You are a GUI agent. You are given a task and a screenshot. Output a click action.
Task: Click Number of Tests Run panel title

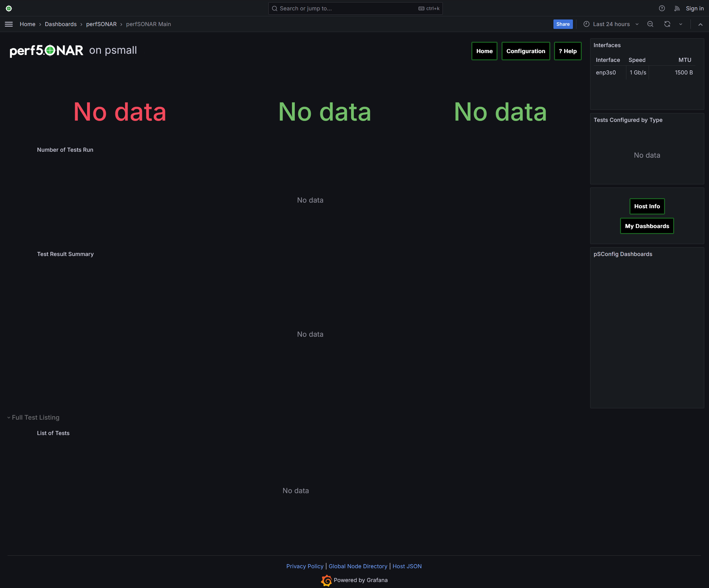coord(65,150)
